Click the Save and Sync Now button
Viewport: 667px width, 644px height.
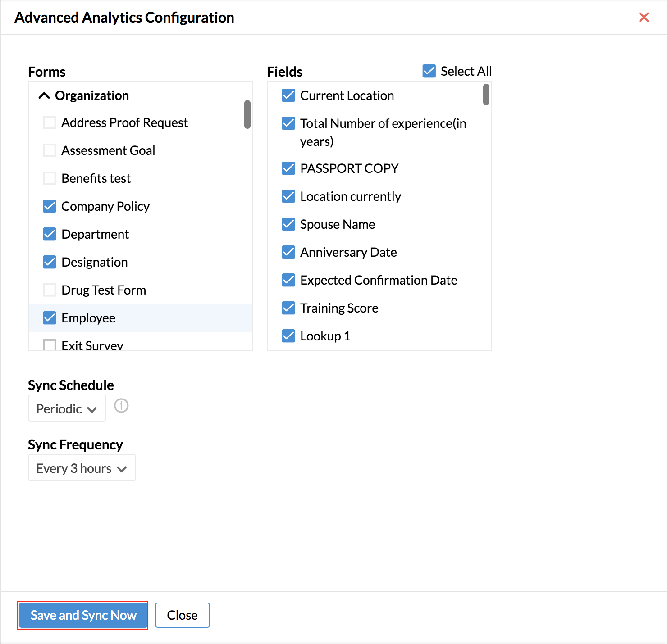83,615
